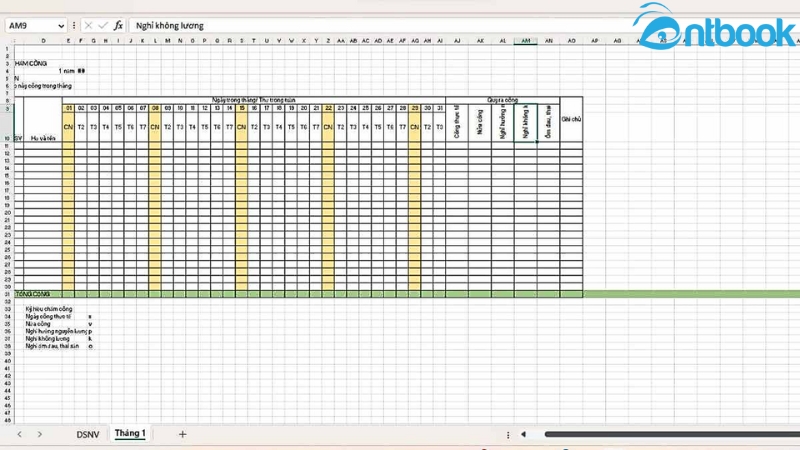Switch to the DSNV sheet tab
800x450 pixels.
[88, 435]
